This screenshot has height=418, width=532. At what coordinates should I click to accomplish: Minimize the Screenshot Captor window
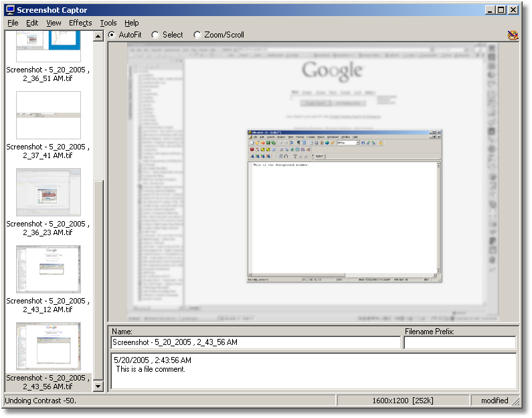point(490,10)
